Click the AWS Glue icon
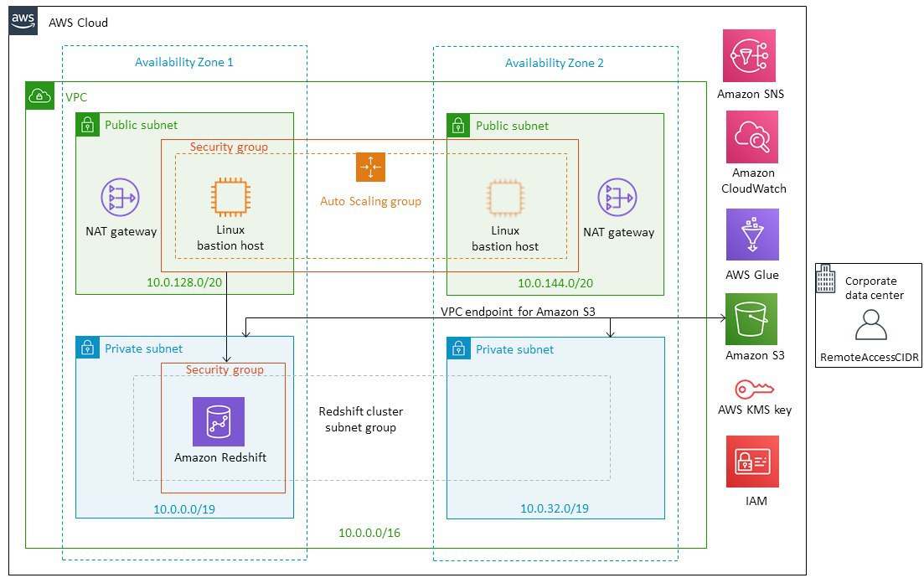Viewport: 924px width, 583px height. pyautogui.click(x=752, y=235)
